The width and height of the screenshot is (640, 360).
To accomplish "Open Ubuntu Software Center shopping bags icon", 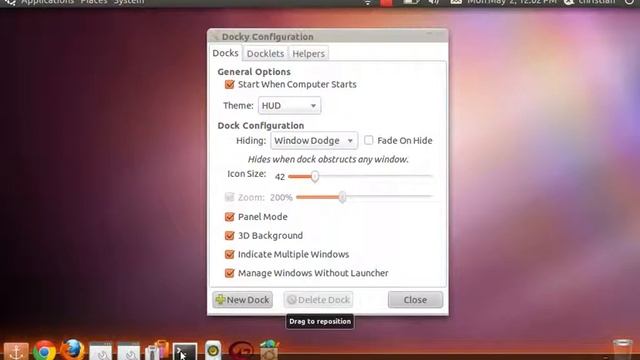I will 157,350.
